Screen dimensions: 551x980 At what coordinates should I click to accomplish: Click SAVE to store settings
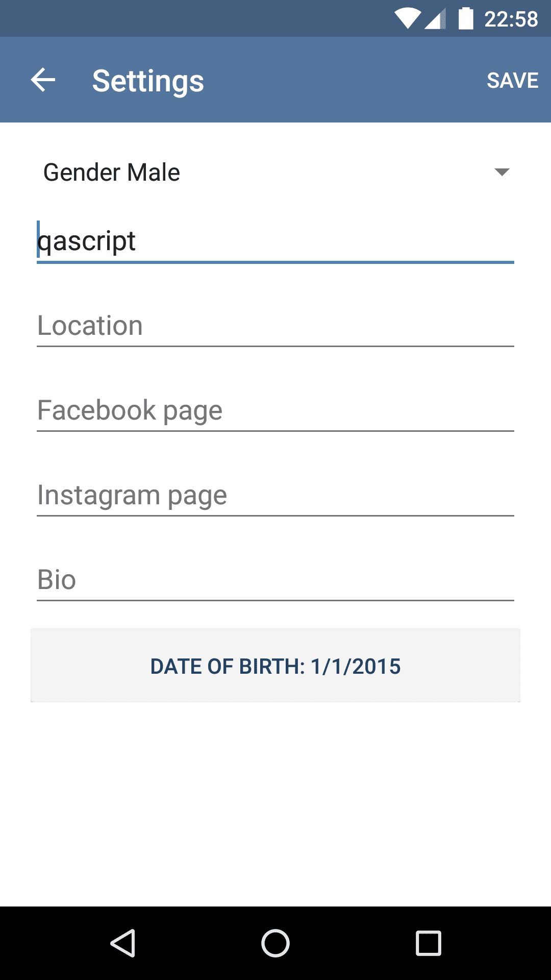click(512, 80)
